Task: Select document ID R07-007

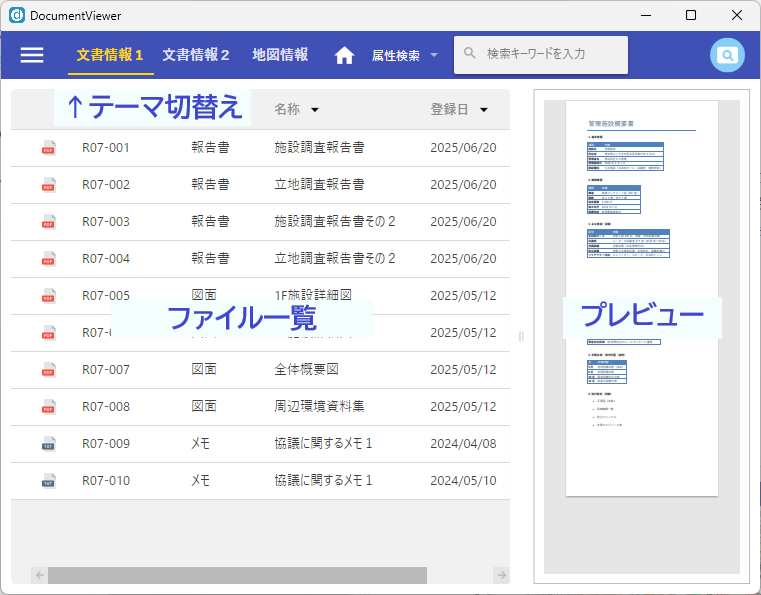Action: click(x=106, y=370)
